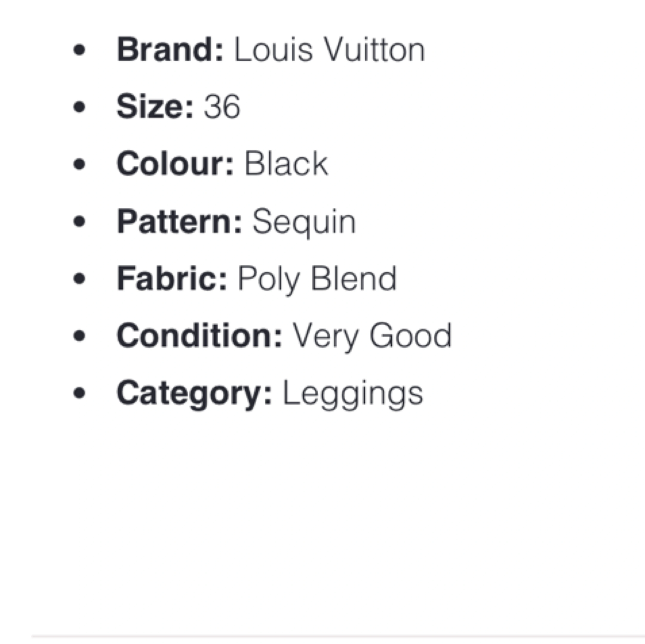Click the "Pattern:" label
This screenshot has height=644, width=645.
click(x=179, y=221)
